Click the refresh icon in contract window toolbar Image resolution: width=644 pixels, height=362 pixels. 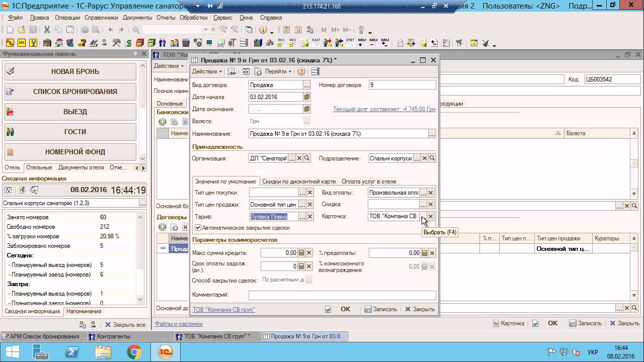coord(246,71)
